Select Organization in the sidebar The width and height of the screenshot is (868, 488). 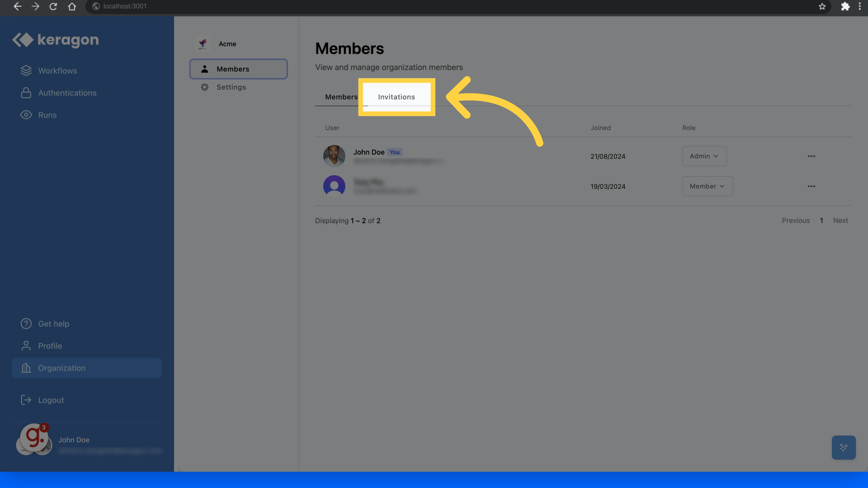[x=87, y=368]
